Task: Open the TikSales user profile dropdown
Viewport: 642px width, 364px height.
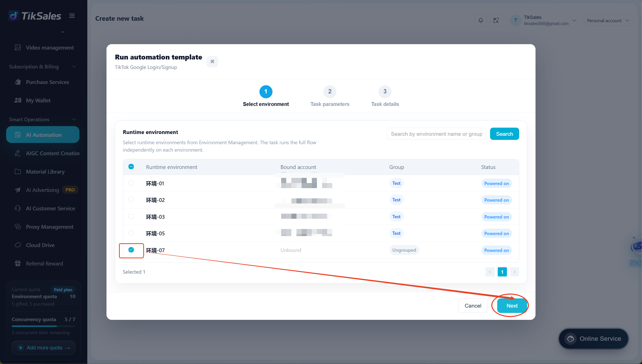Action: tap(543, 20)
